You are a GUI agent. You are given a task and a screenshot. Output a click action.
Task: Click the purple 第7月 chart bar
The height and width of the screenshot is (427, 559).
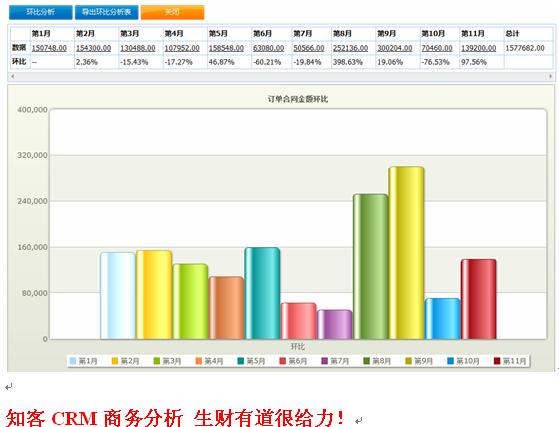pos(334,324)
